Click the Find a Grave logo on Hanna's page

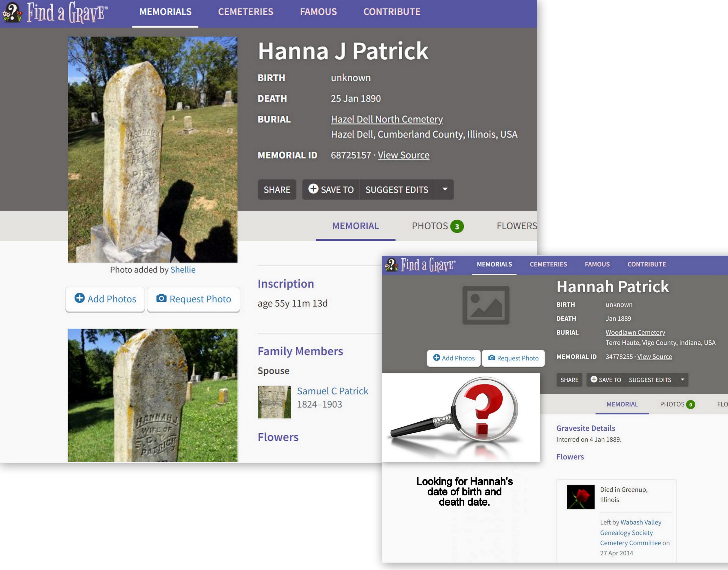[x=55, y=12]
